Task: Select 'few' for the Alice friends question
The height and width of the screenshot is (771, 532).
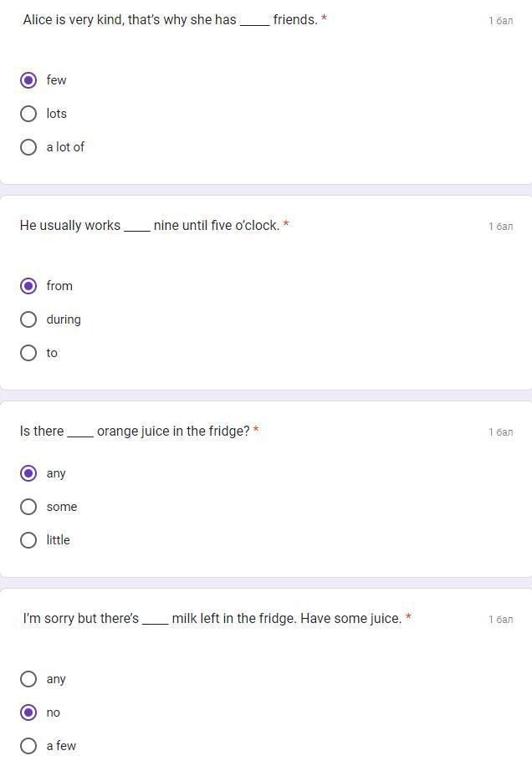Action: point(28,80)
